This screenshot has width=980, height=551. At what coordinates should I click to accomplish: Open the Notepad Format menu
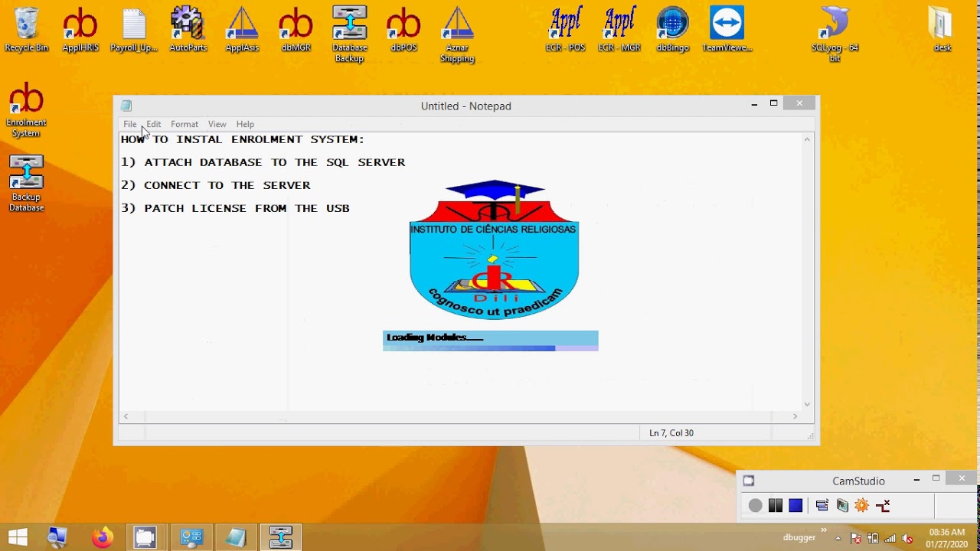click(185, 124)
